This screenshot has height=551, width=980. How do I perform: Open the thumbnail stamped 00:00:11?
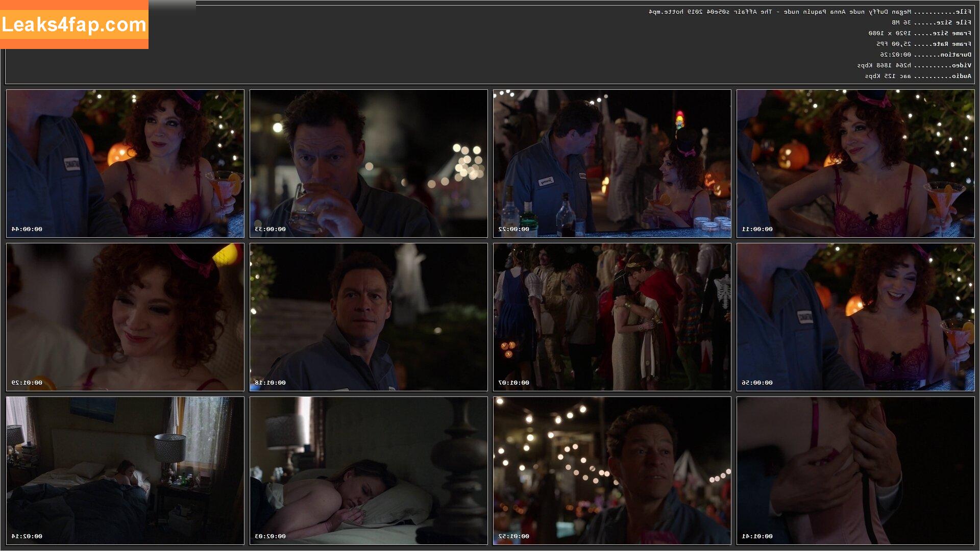[855, 163]
